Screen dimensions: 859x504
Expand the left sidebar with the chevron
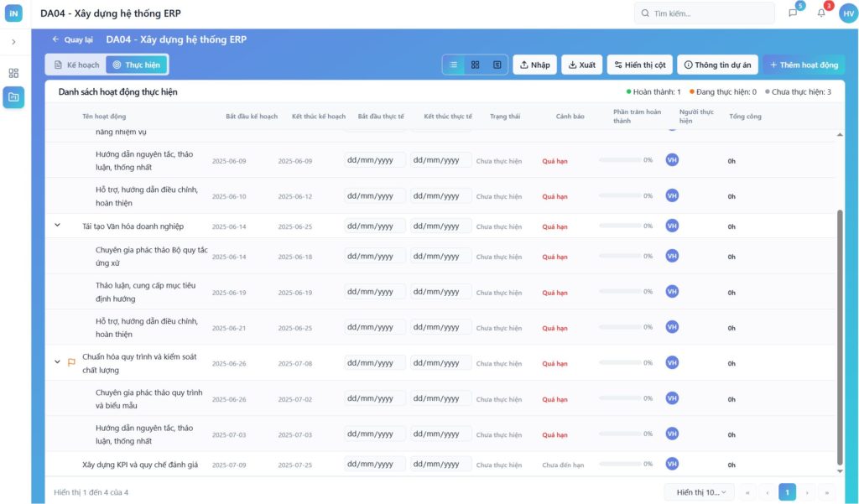pos(13,42)
